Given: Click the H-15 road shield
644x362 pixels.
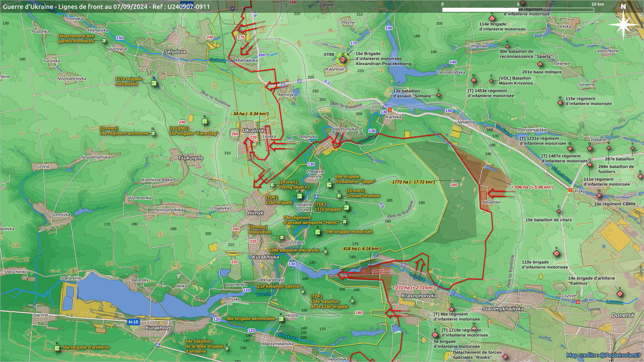Looking at the screenshot, I should point(133,322).
